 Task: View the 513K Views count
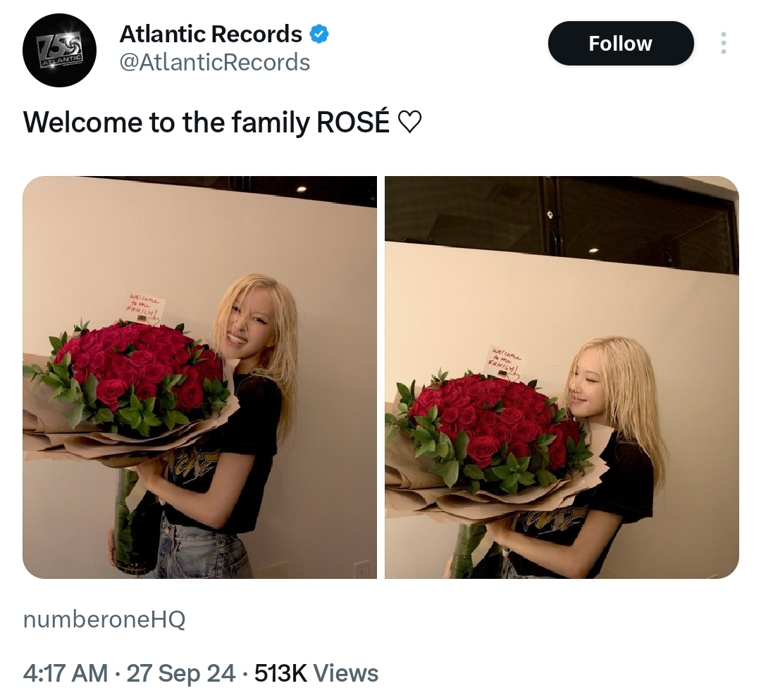tap(316, 673)
